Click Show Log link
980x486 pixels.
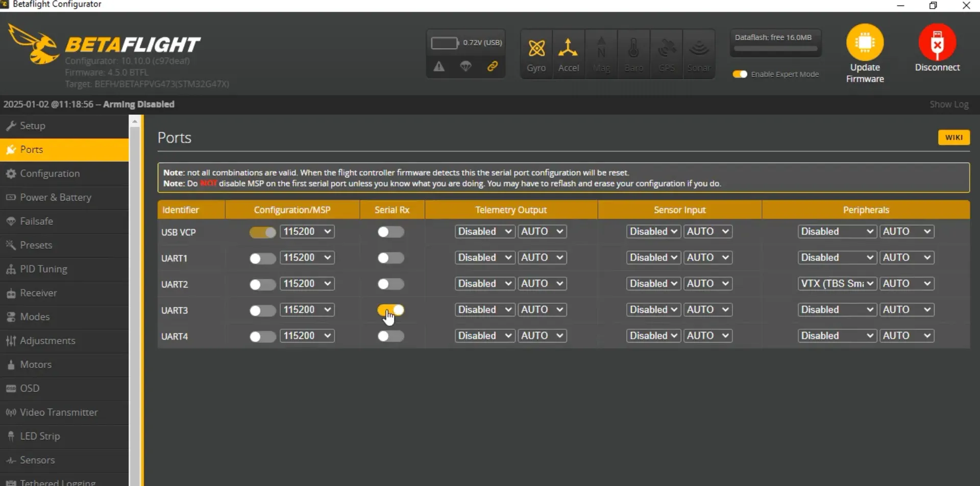[x=949, y=105]
